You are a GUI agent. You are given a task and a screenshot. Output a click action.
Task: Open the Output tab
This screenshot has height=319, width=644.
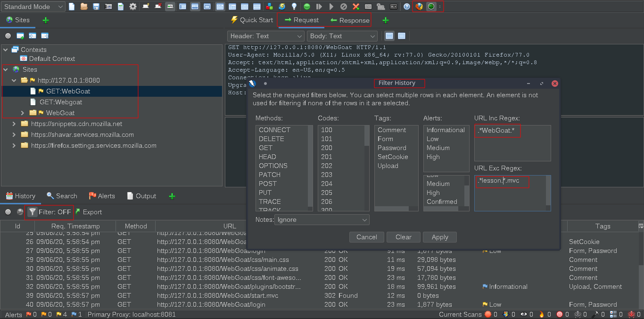pyautogui.click(x=141, y=196)
